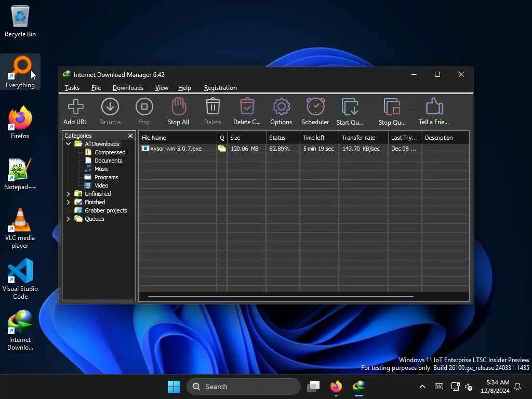Screen dimensions: 532x399
Task: Open the Tasks menu
Action: tap(72, 87)
